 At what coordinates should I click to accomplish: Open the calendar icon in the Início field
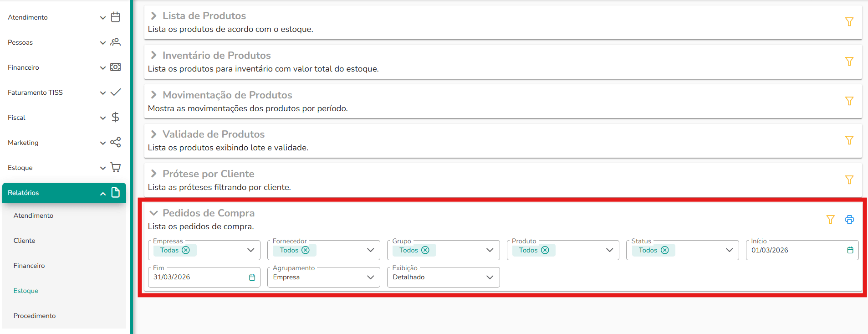pos(850,250)
